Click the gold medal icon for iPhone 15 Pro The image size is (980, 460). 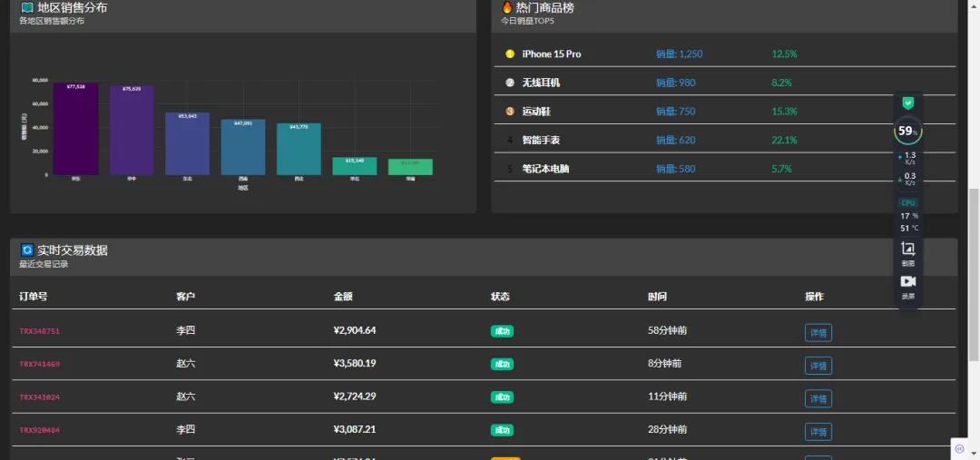point(510,54)
